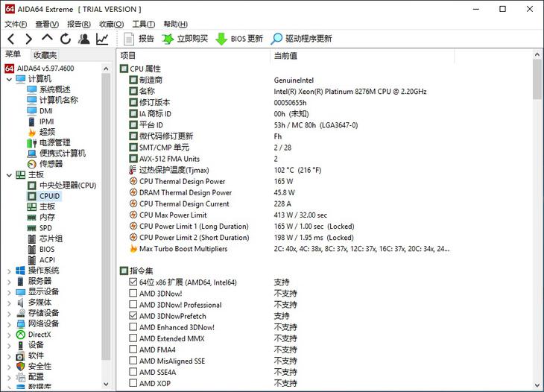Expand the 服务器 tree node
The width and height of the screenshot is (544, 392).
point(10,282)
